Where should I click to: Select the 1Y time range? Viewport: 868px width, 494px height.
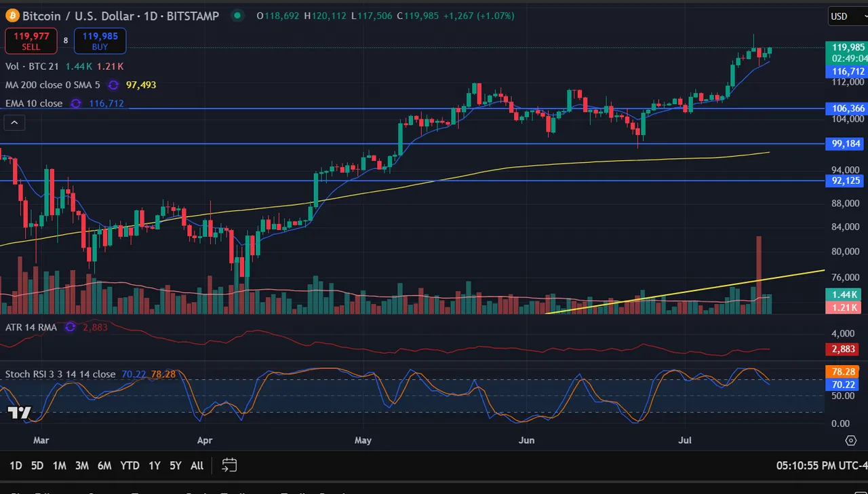155,465
